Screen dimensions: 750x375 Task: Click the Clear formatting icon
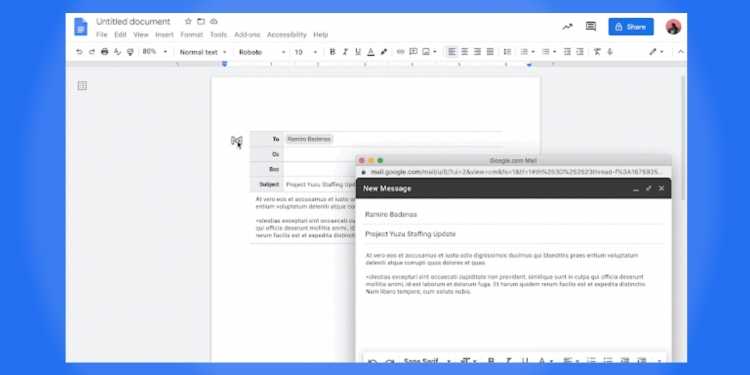[x=597, y=52]
